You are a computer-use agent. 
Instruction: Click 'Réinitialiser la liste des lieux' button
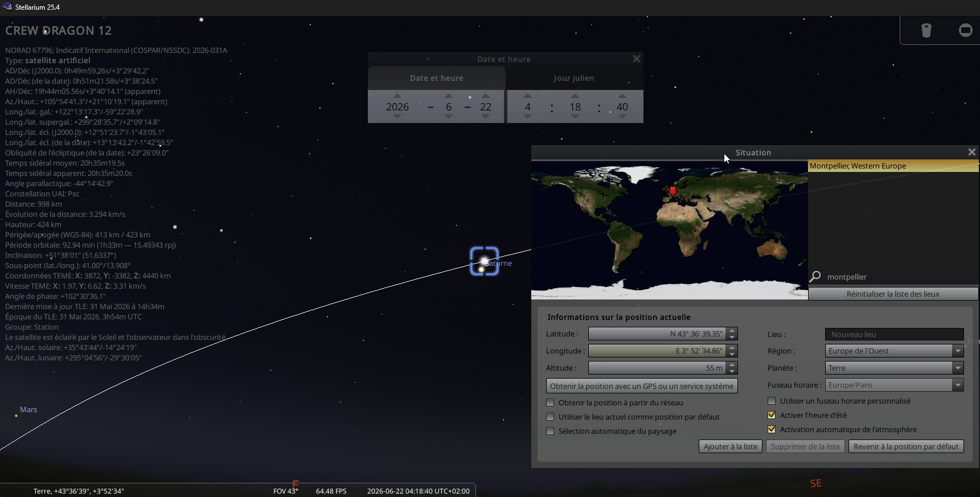893,294
